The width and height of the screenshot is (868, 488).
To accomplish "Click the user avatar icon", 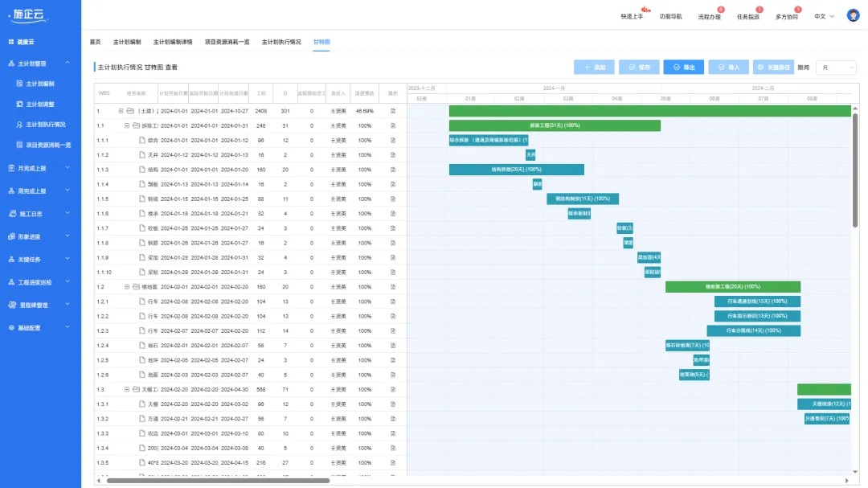I will coord(853,15).
